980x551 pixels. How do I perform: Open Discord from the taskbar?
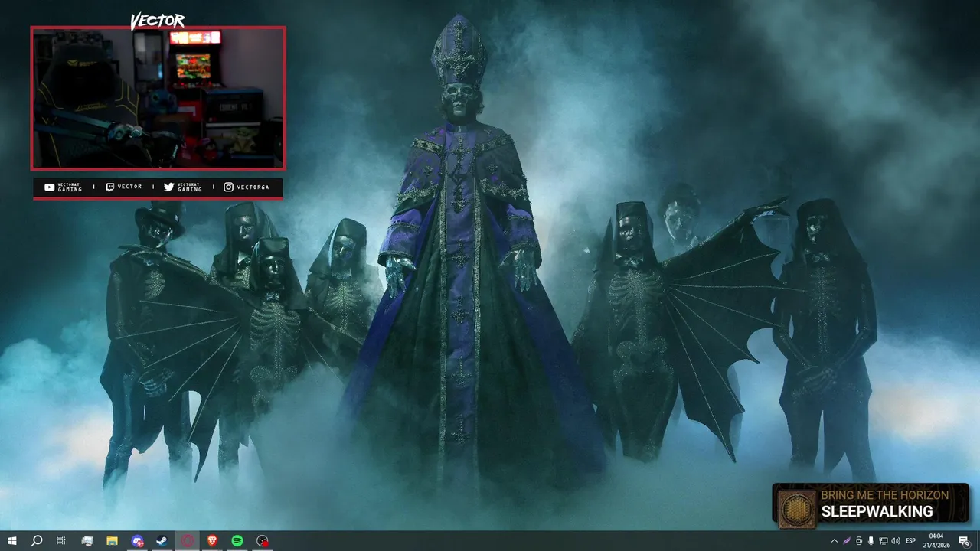pyautogui.click(x=137, y=541)
